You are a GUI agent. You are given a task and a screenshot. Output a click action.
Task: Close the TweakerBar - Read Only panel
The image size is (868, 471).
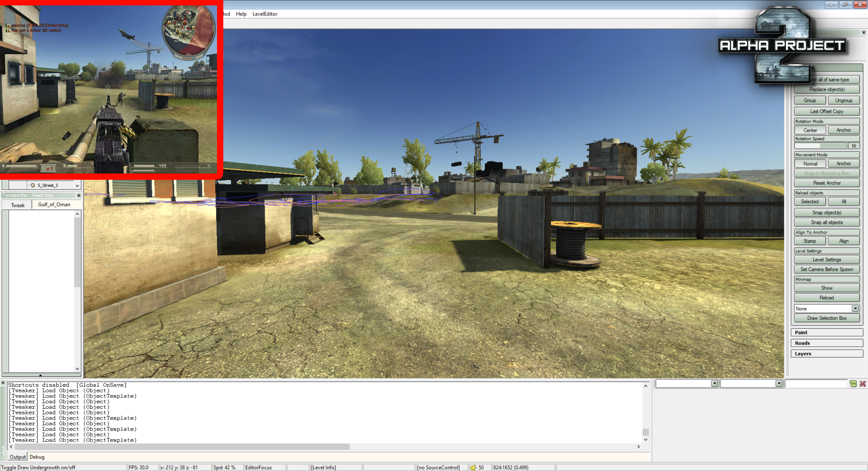pyautogui.click(x=79, y=196)
